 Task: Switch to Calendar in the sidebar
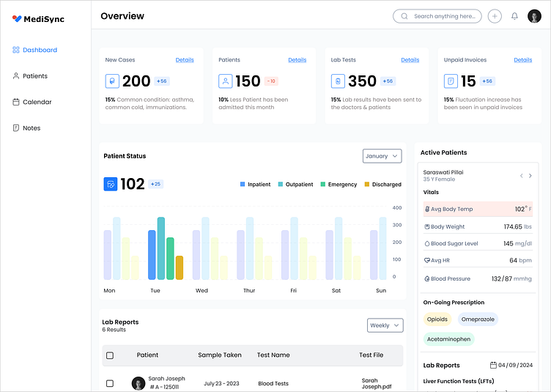tap(37, 102)
